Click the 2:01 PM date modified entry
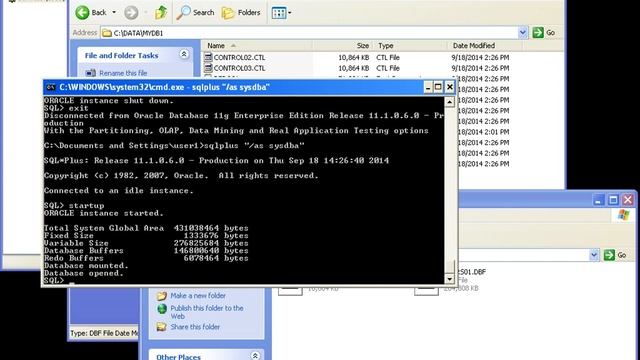 (x=483, y=132)
